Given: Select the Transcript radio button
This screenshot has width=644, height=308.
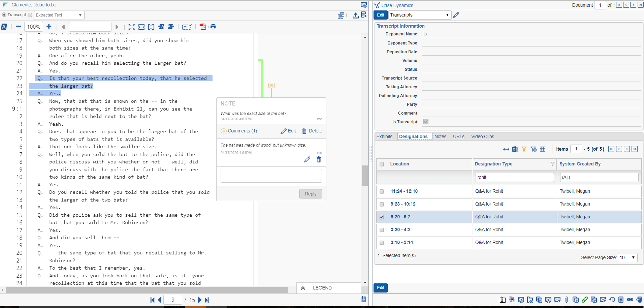Looking at the screenshot, I should pyautogui.click(x=4, y=15).
